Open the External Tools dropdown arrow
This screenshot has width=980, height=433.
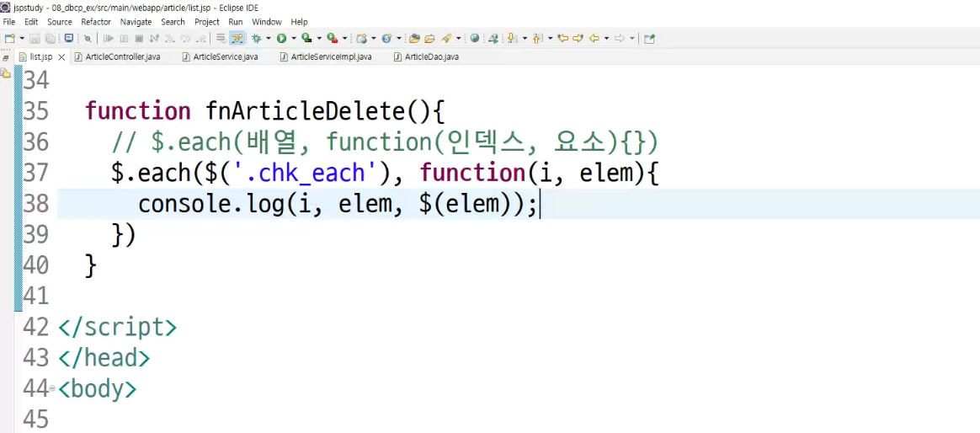point(345,38)
